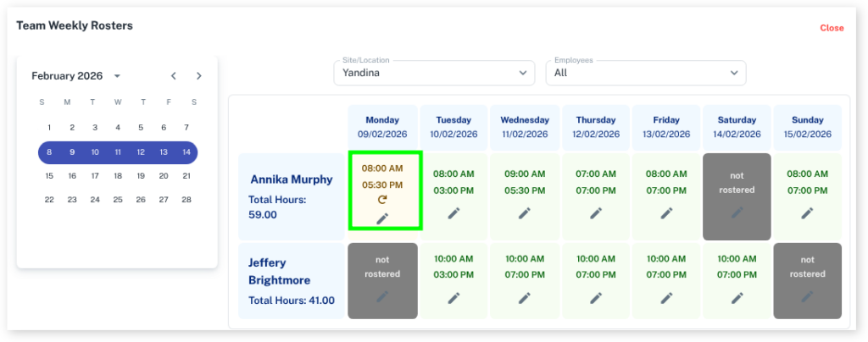The height and width of the screenshot is (342, 868).
Task: Edit Annika Murphy's Monday shift pencil icon
Action: click(x=382, y=218)
